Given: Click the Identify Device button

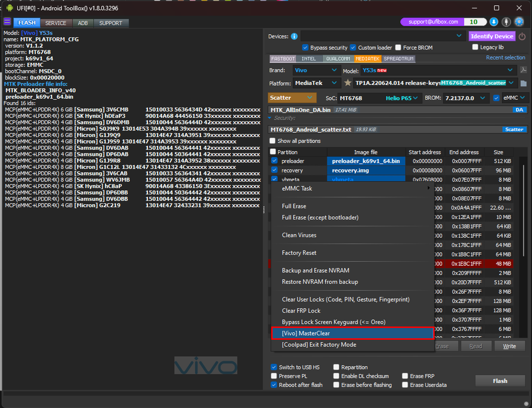Looking at the screenshot, I should tap(492, 36).
